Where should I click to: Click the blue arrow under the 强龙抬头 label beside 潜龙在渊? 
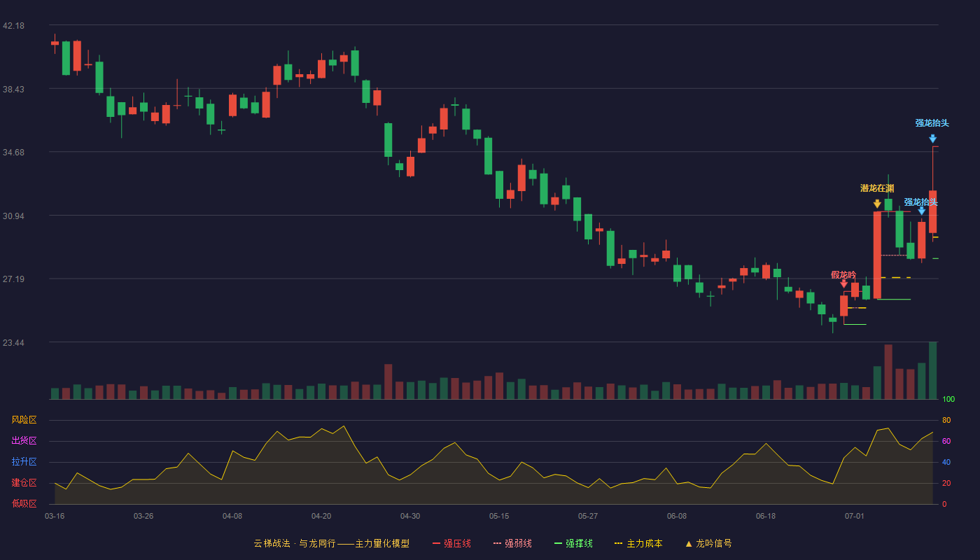[922, 211]
